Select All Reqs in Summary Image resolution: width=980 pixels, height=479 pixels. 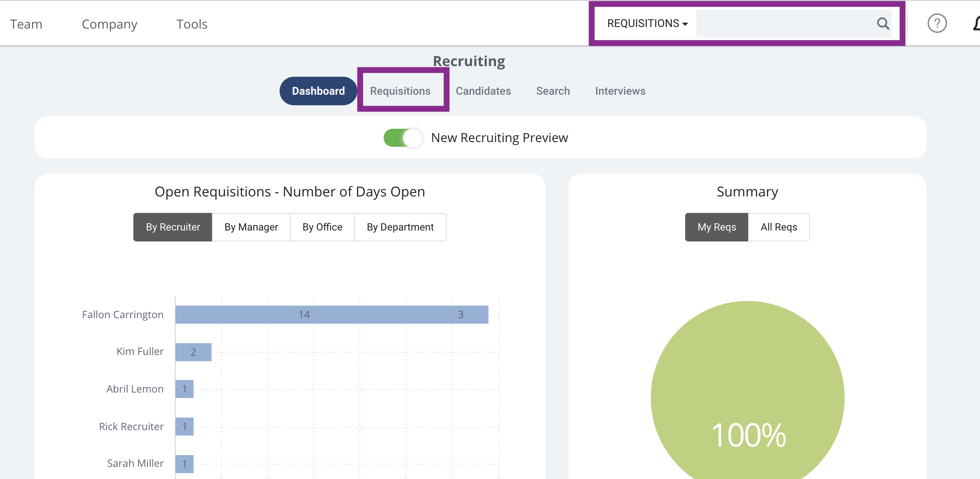pos(779,227)
